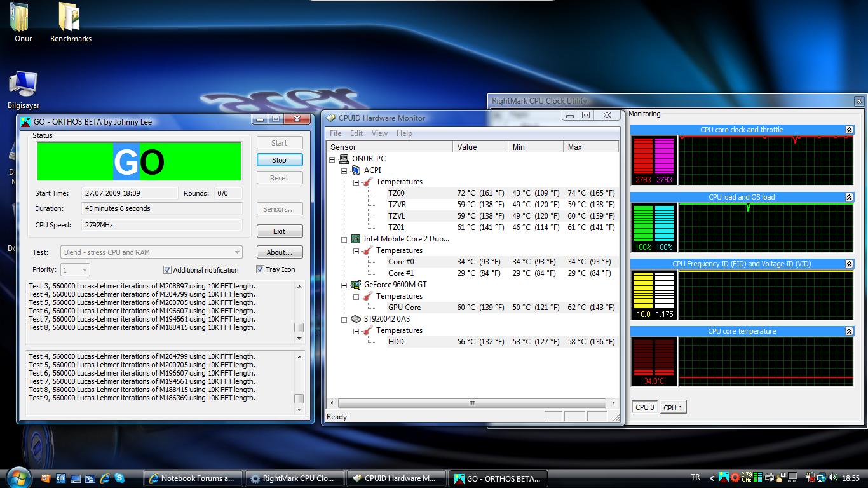868x488 pixels.
Task: Collapse the CPU load and OS load panel
Action: pos(849,197)
